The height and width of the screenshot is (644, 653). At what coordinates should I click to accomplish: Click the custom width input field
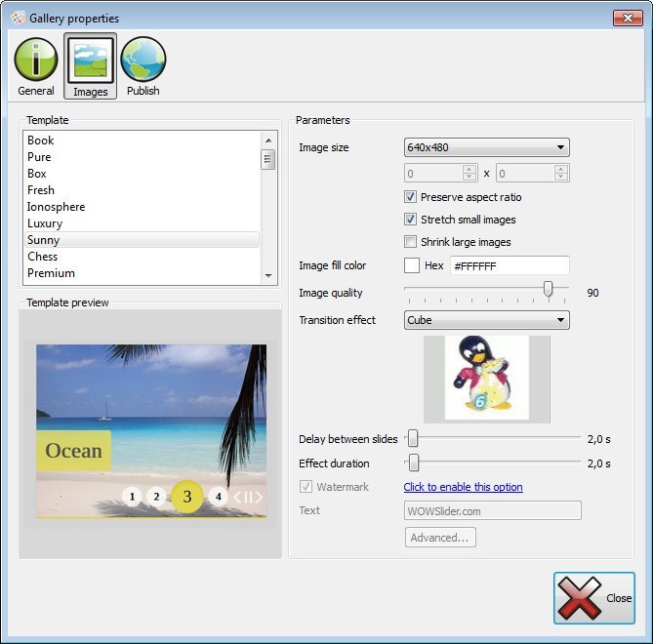point(433,173)
